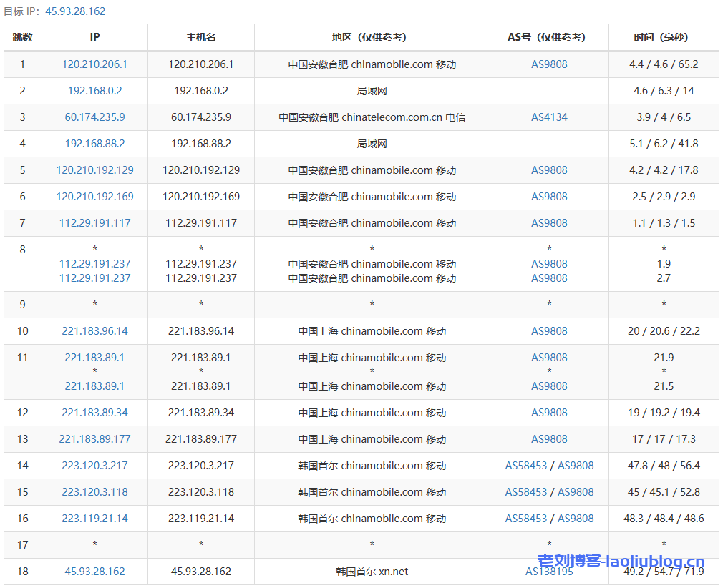Open the blue 192.168.0.2 IP link
723x588 pixels.
point(94,91)
